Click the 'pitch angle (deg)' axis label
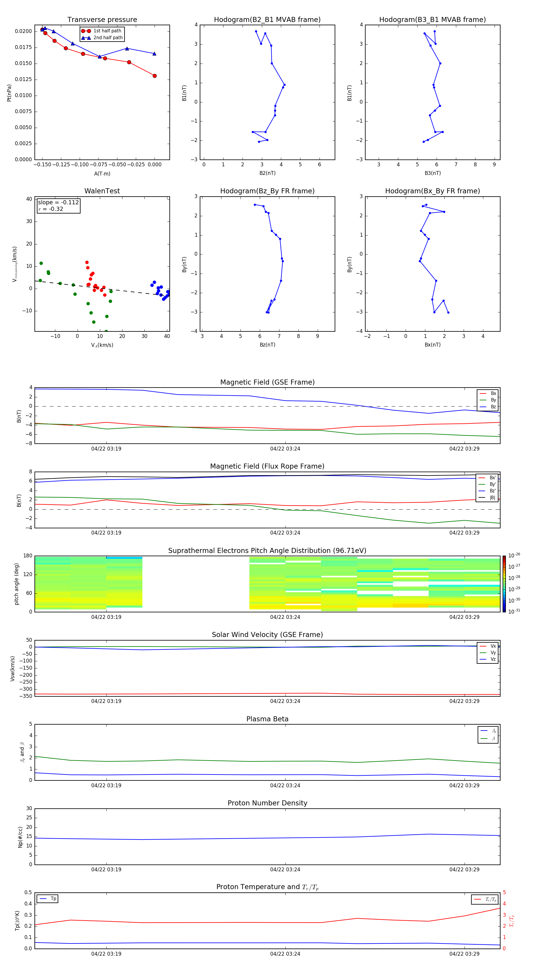The height and width of the screenshot is (980, 535). [x=16, y=584]
